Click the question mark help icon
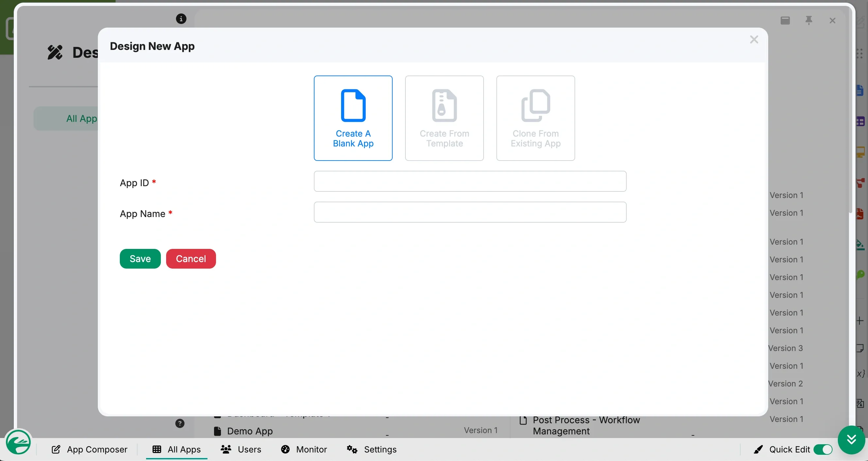Image resolution: width=868 pixels, height=461 pixels. 180,423
